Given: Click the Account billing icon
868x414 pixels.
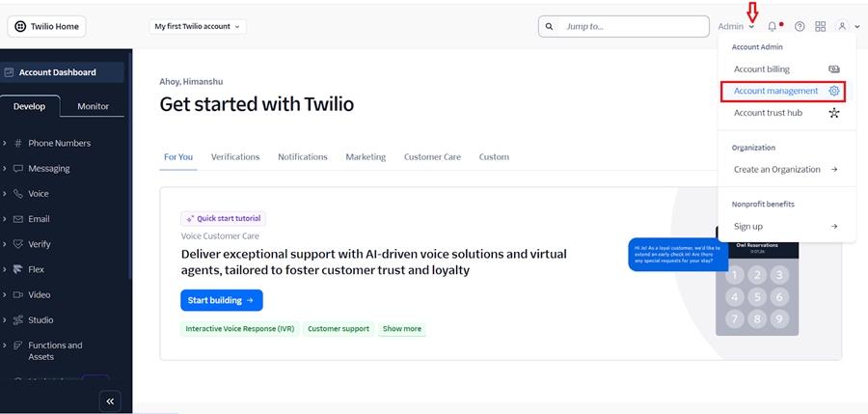Looking at the screenshot, I should pos(834,69).
